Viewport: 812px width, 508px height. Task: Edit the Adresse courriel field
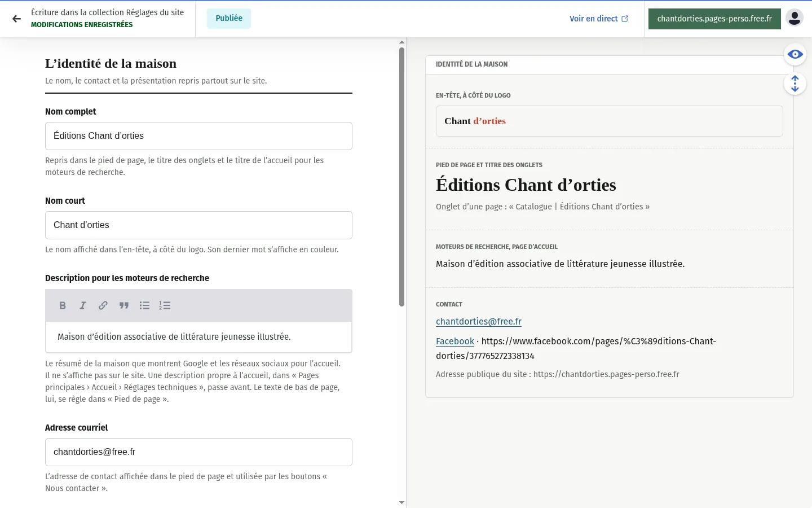[198, 452]
